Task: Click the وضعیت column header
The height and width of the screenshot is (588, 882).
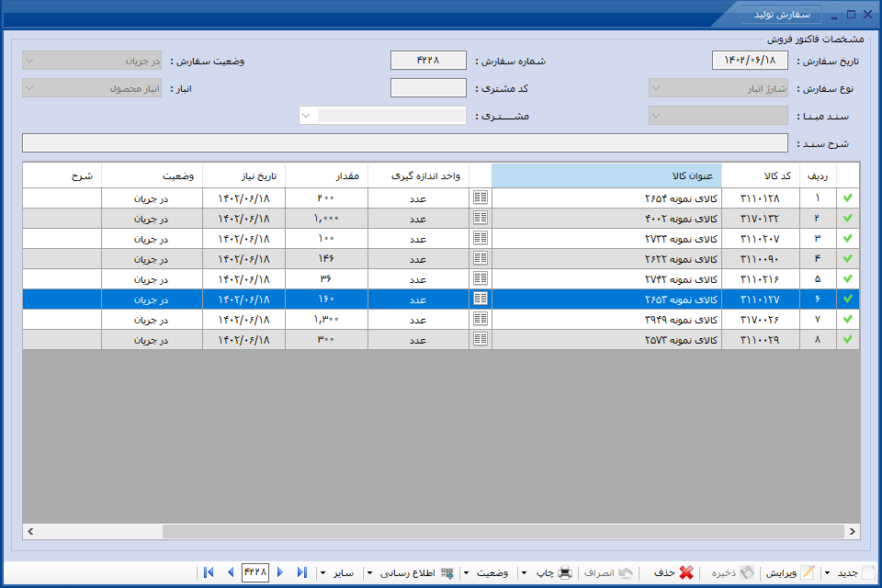Action: click(152, 175)
